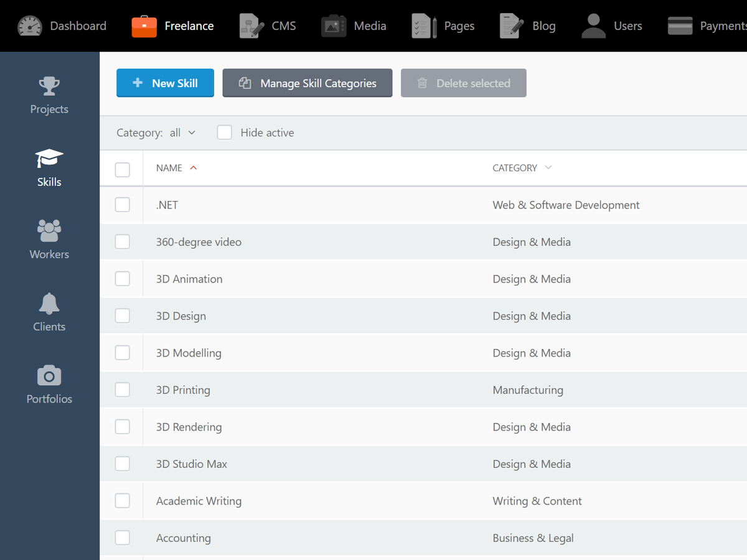Click the New Skill button label

coord(175,83)
